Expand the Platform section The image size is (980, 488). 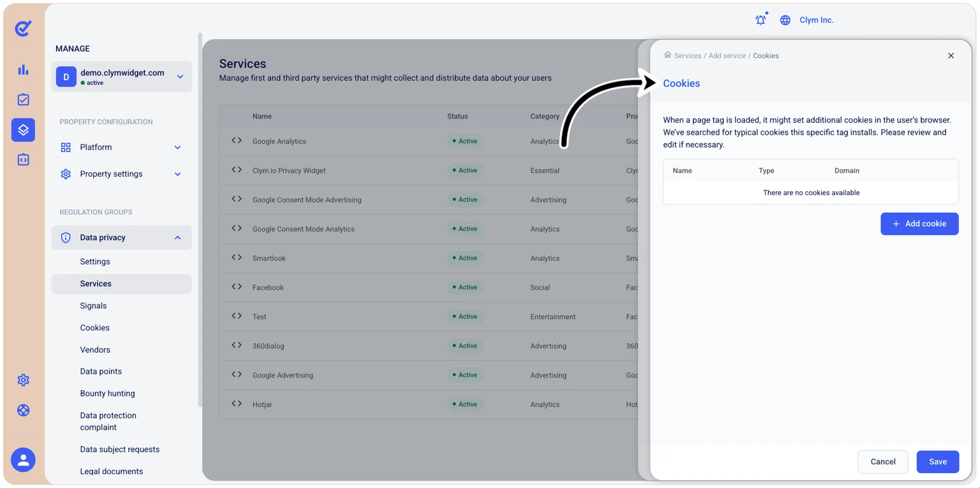pos(122,147)
